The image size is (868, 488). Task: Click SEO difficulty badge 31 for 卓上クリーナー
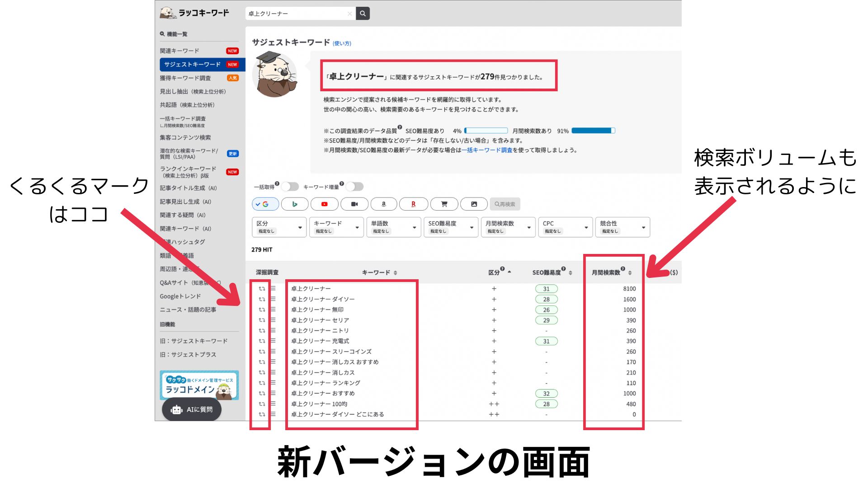pos(547,289)
